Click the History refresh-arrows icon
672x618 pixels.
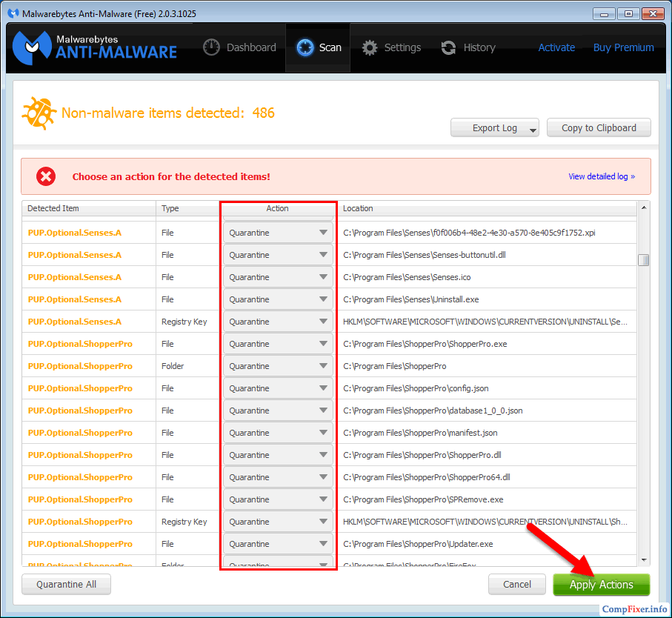point(448,47)
